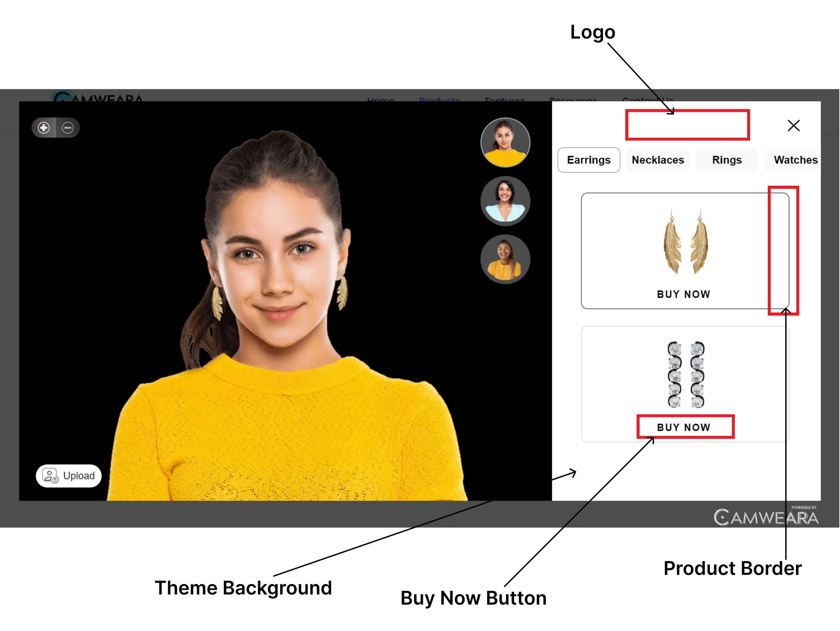Click Buy Now under crystal drop earrings
The width and height of the screenshot is (840, 631).
pyautogui.click(x=683, y=427)
